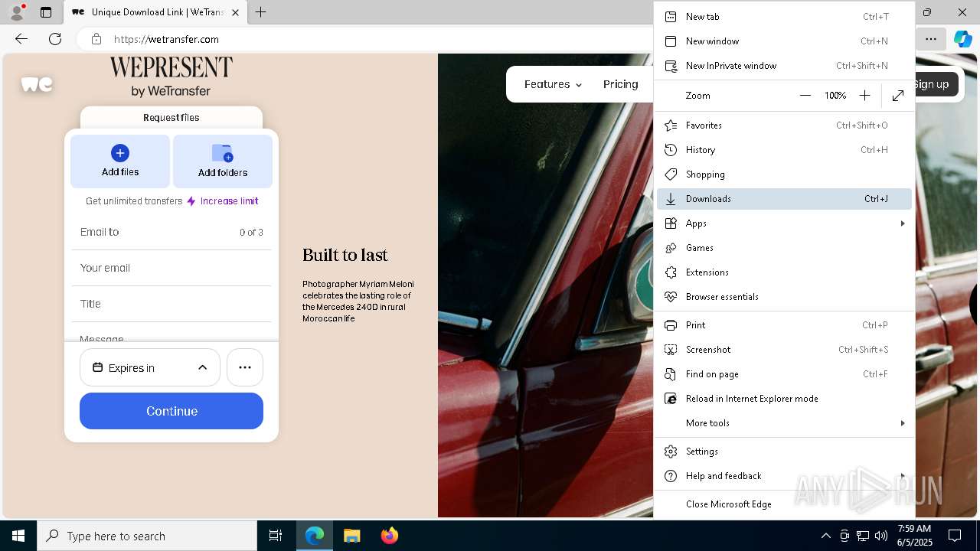This screenshot has height=551, width=980.
Task: Open transfer options ellipsis button
Action: click(x=245, y=367)
